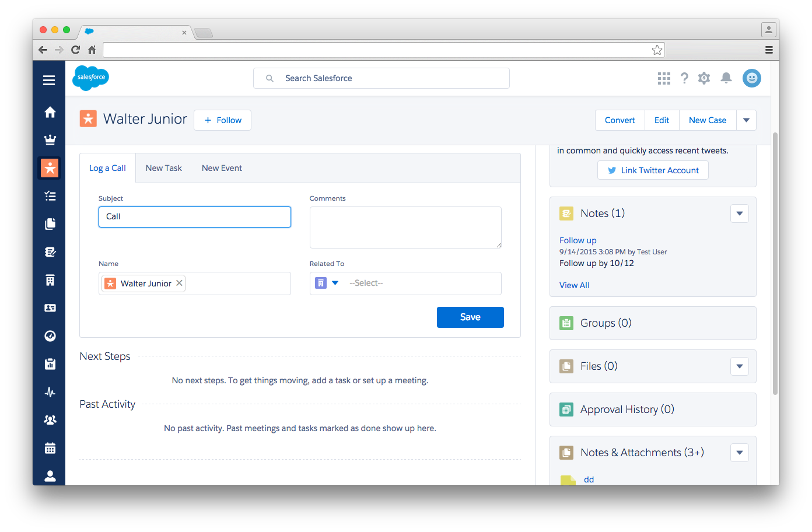Open the Approval History (0) list

click(x=627, y=409)
